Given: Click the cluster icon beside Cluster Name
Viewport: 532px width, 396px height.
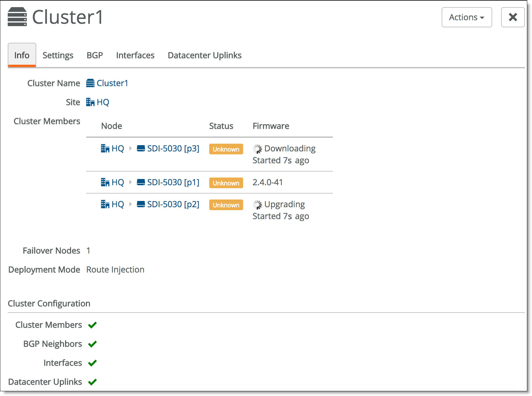Looking at the screenshot, I should tap(90, 83).
